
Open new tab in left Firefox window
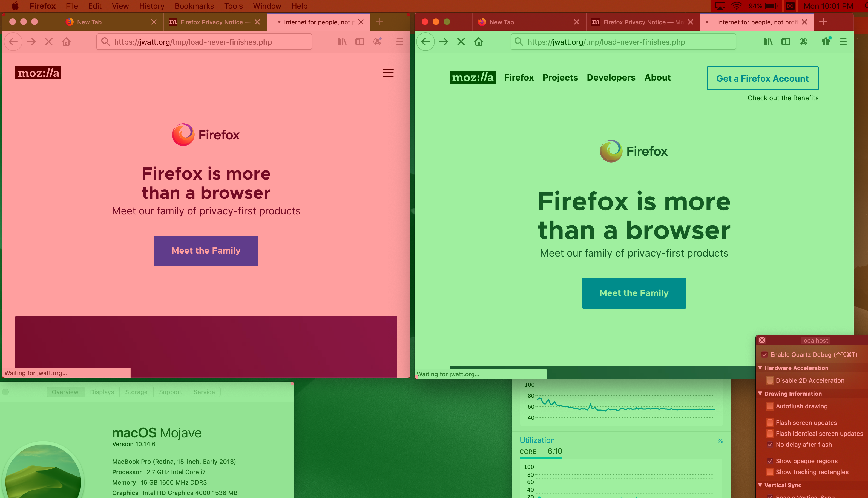click(379, 22)
